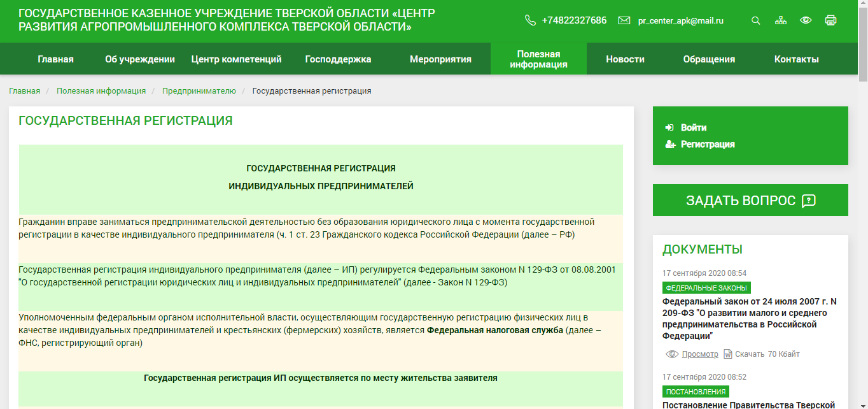Click the printer icon to print page

830,20
